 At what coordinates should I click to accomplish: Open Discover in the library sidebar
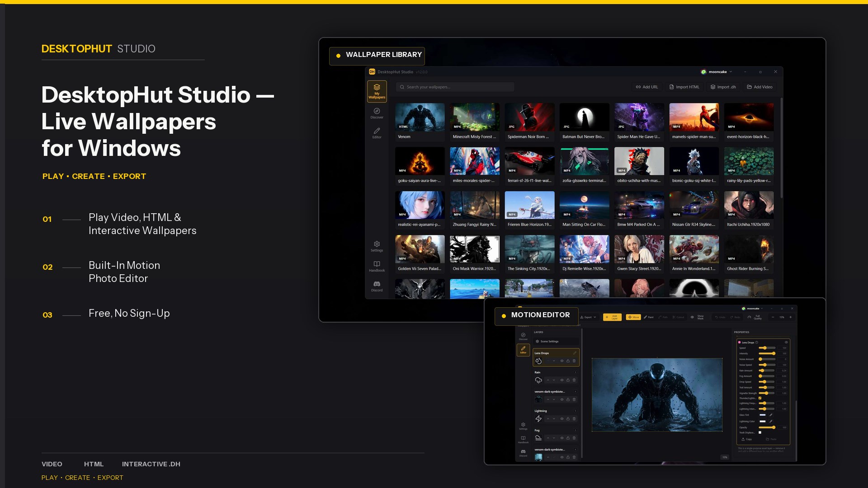pos(377,113)
